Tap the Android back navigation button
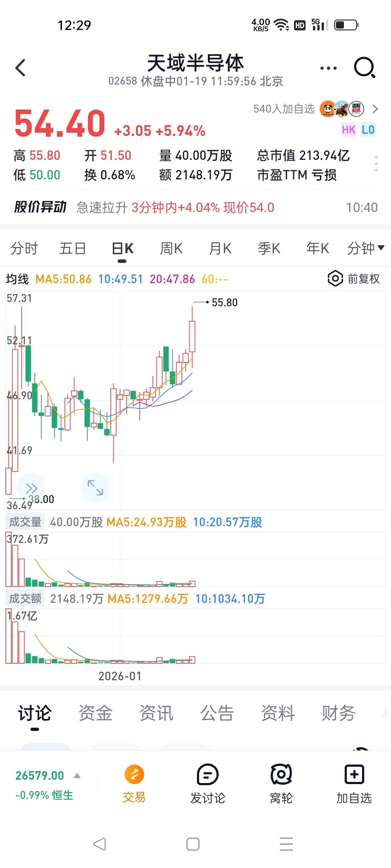391x868 pixels. (x=100, y=844)
